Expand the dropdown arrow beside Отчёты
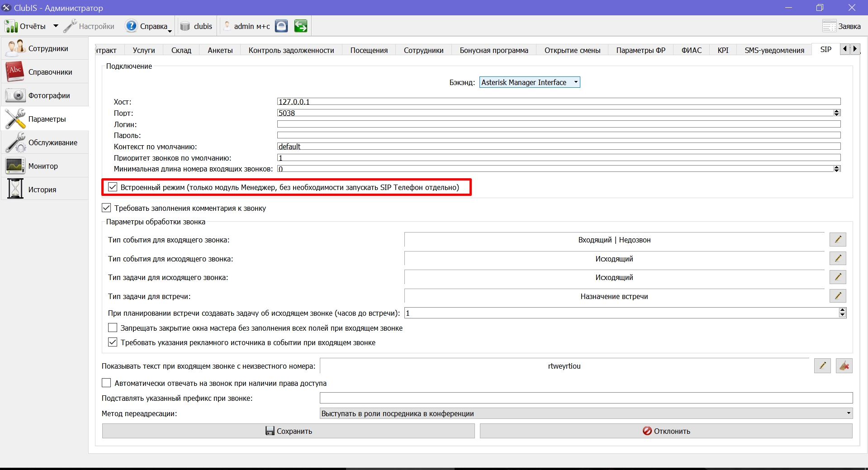The height and width of the screenshot is (470, 868). [x=56, y=26]
